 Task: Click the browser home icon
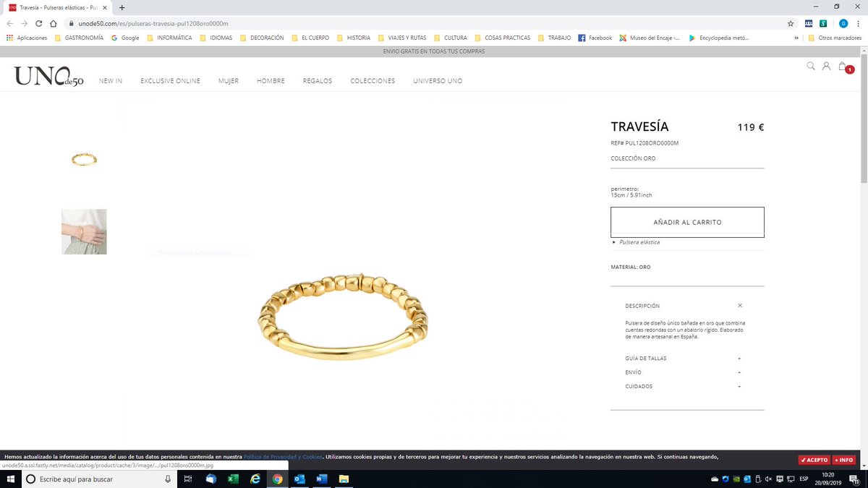pos(53,23)
